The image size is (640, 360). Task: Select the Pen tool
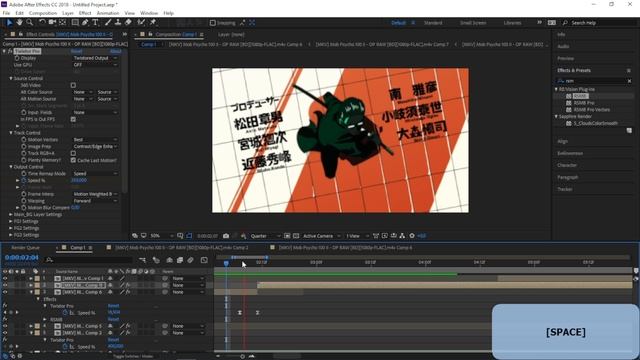coord(85,22)
